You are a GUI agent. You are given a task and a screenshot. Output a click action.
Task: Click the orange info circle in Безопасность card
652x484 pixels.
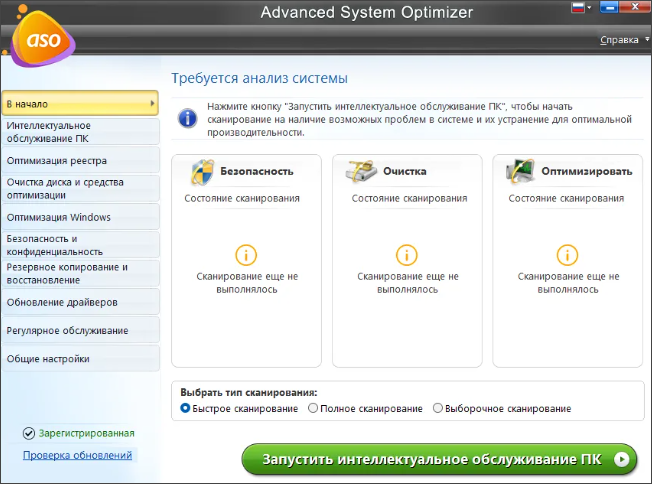tap(246, 255)
